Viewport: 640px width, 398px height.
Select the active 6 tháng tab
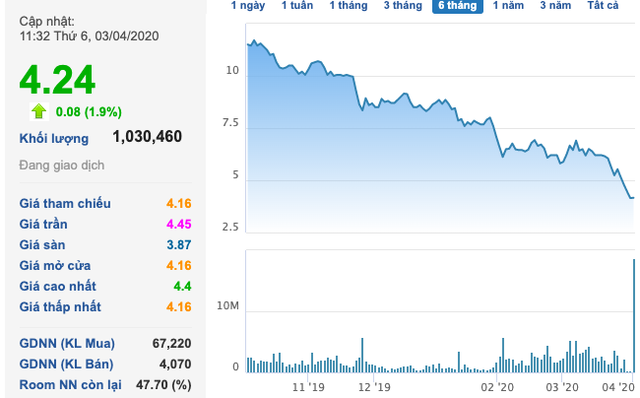pos(458,6)
